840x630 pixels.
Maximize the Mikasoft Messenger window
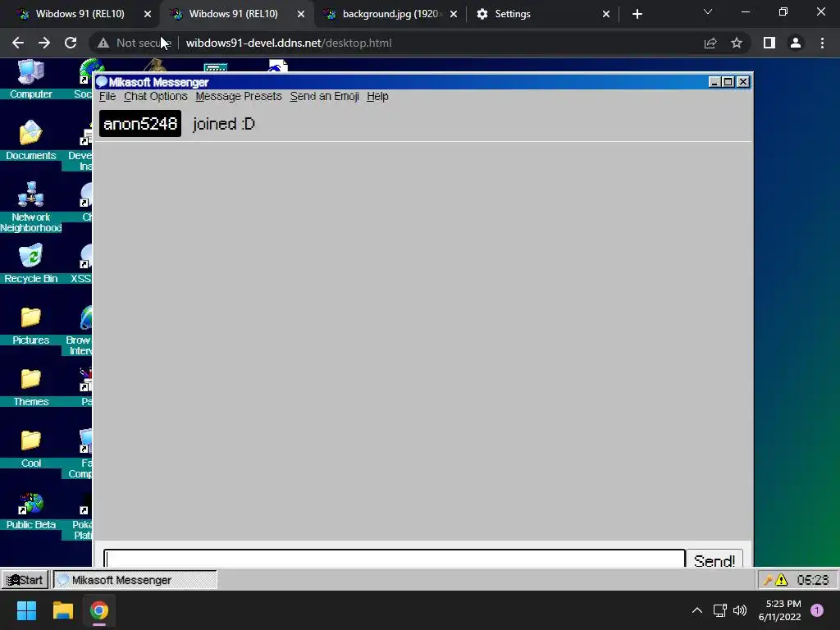(728, 81)
